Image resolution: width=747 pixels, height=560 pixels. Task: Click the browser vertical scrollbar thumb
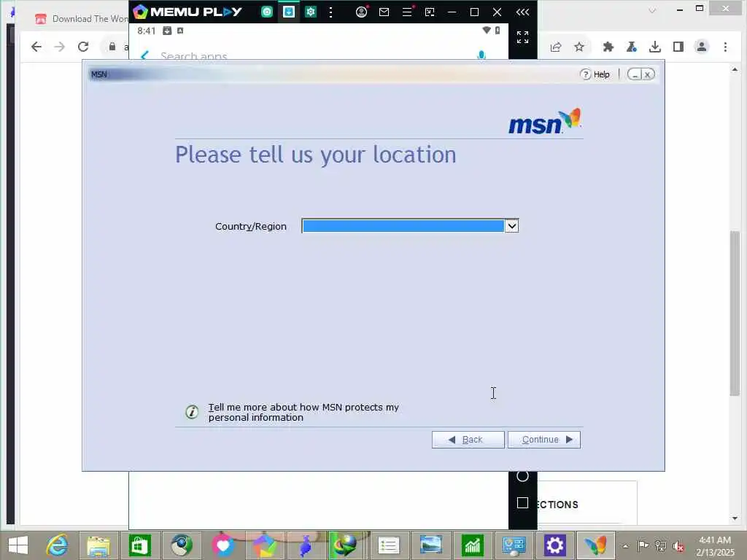(735, 313)
